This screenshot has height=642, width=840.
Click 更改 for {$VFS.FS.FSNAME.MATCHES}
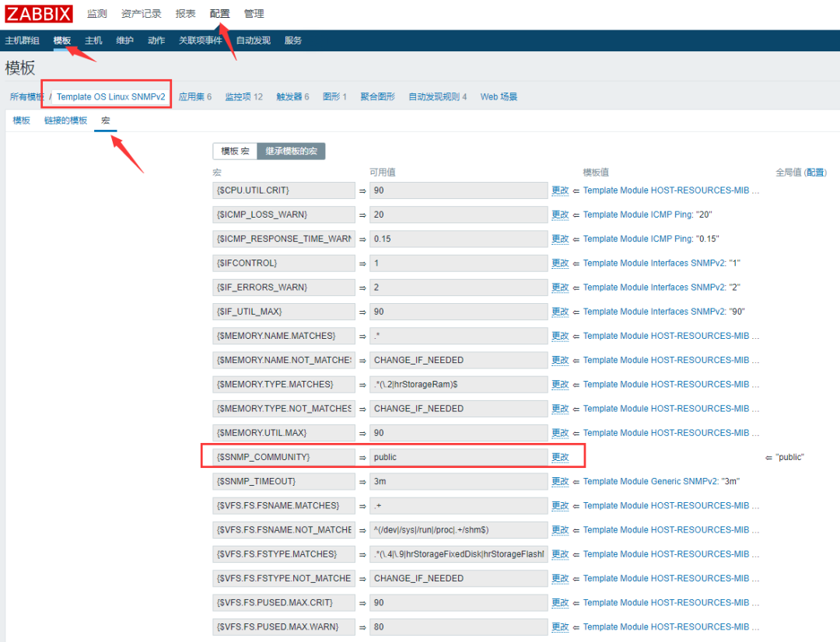pyautogui.click(x=560, y=505)
